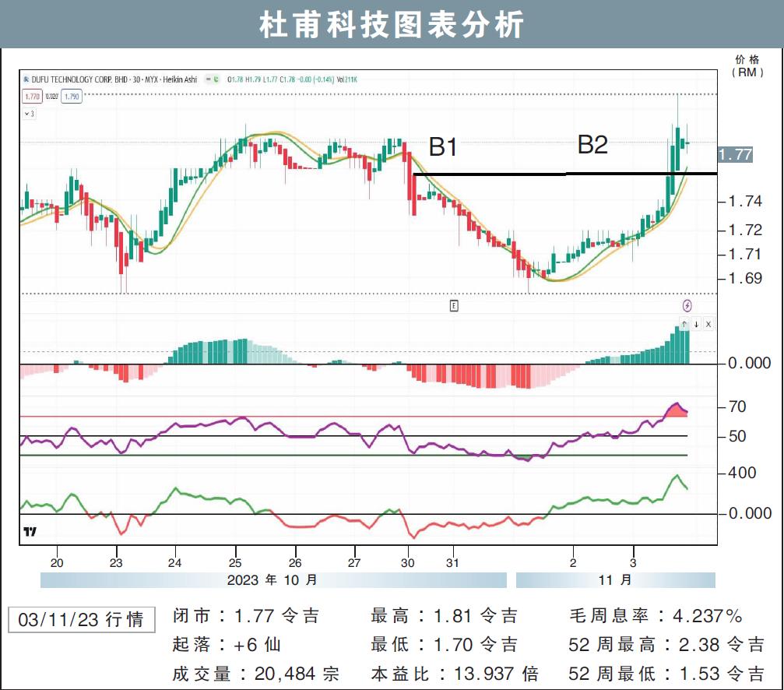Screen dimensions: 784x690
Task: Click the 2023 年 10 月 month bar
Action: coord(273,580)
